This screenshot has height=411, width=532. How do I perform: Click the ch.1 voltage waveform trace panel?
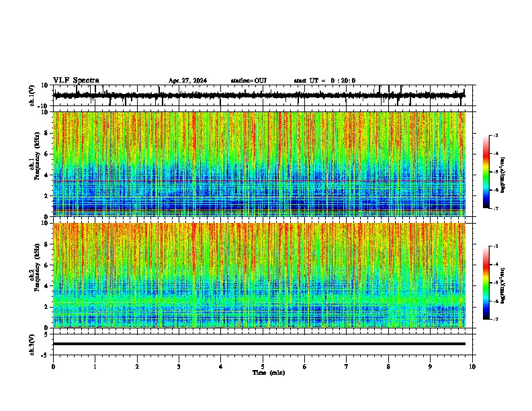click(263, 95)
